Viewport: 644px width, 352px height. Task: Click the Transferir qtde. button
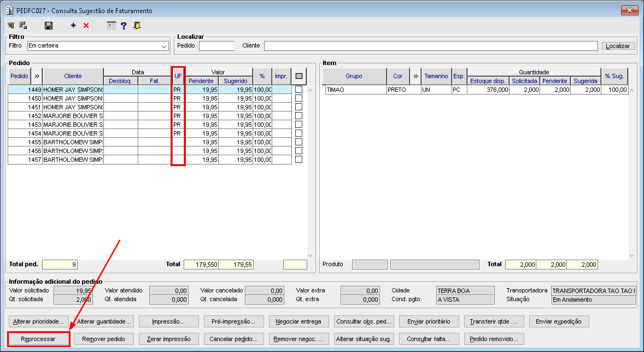(494, 321)
